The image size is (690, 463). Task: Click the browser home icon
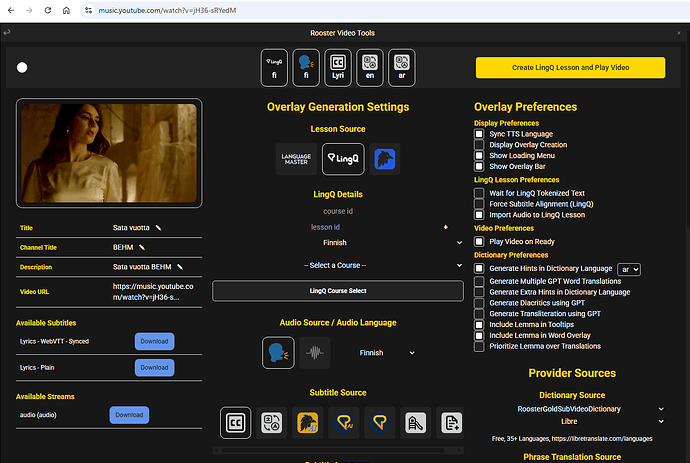click(x=66, y=10)
